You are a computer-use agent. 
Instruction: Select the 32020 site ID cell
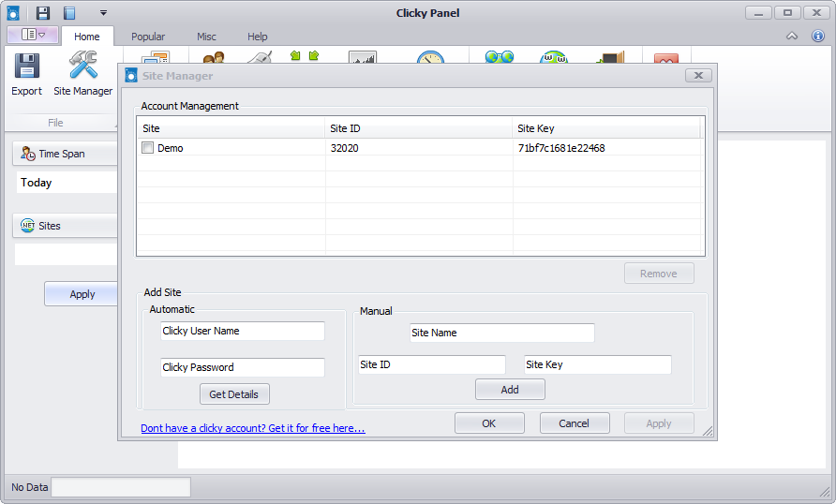coord(344,148)
